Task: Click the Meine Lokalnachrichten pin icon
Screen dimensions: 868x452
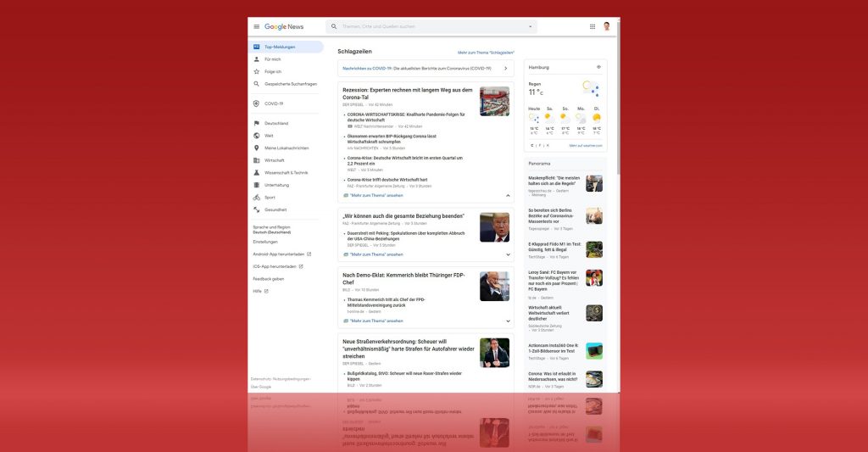Action: 256,148
